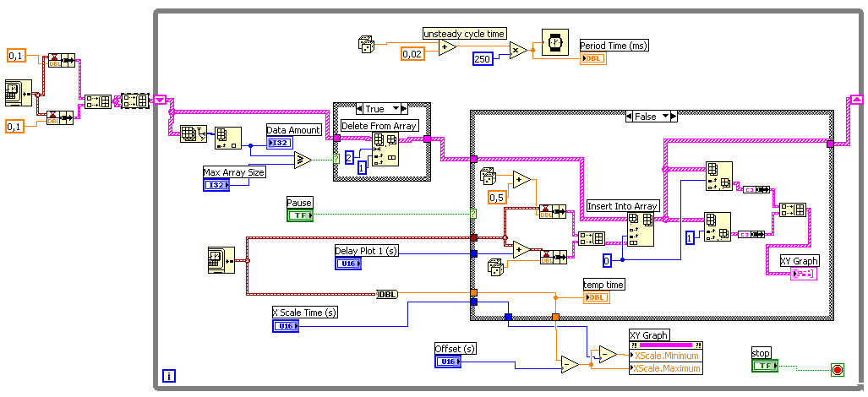The width and height of the screenshot is (868, 397).
Task: Click Build Array node feeding XY Graph terminal
Action: (x=793, y=209)
